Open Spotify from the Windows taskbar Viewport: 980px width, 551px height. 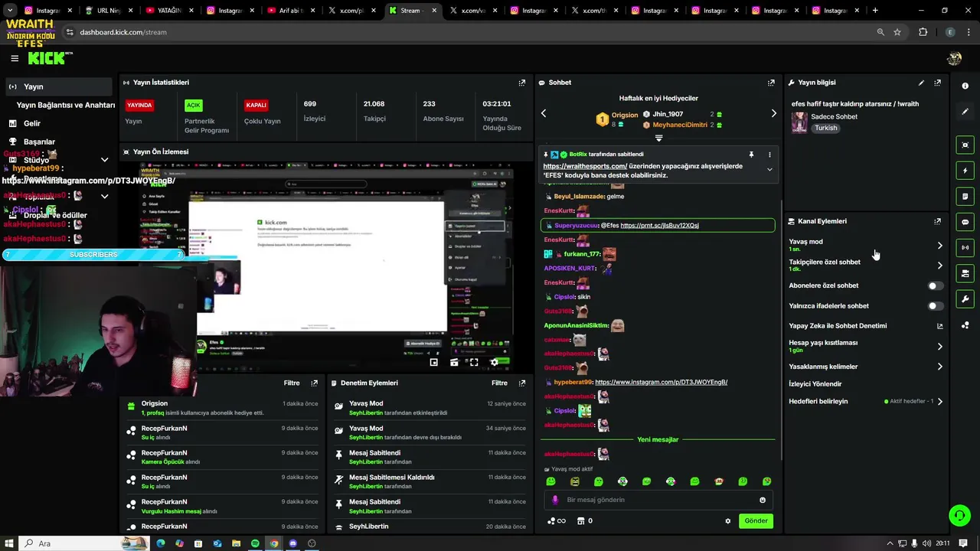255,543
